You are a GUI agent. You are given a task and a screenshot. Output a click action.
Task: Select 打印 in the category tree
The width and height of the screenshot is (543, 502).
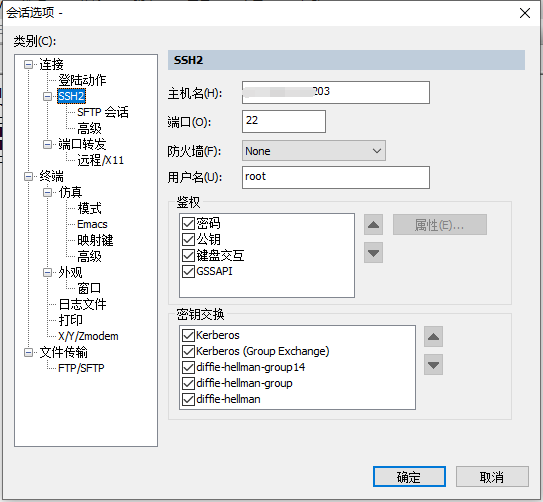tap(70, 320)
